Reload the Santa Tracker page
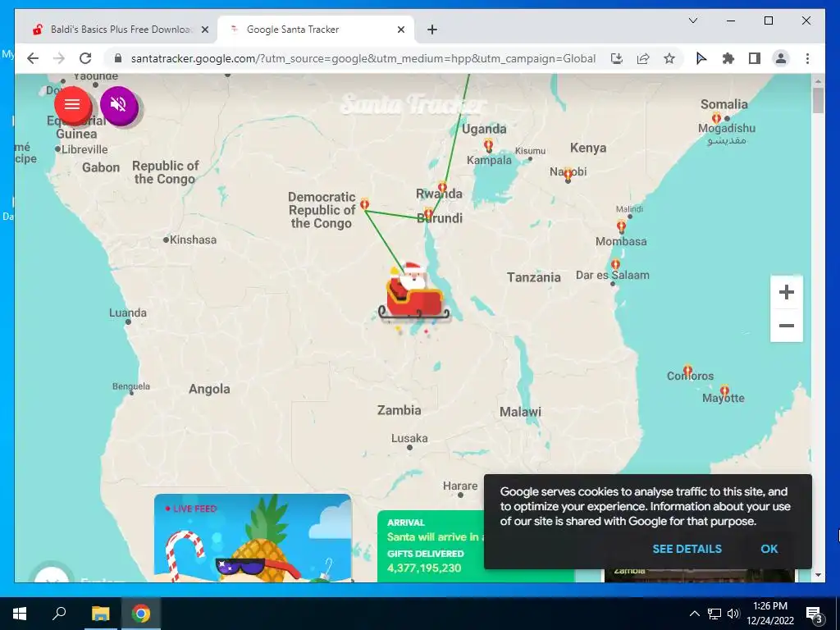Viewport: 840px width, 630px height. pos(85,58)
